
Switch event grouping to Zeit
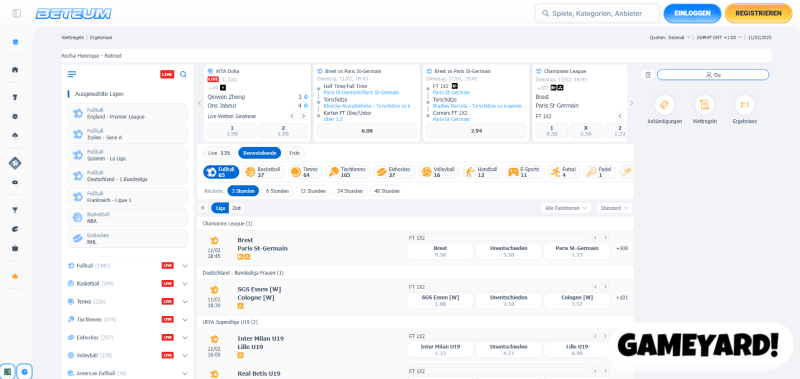coord(237,208)
